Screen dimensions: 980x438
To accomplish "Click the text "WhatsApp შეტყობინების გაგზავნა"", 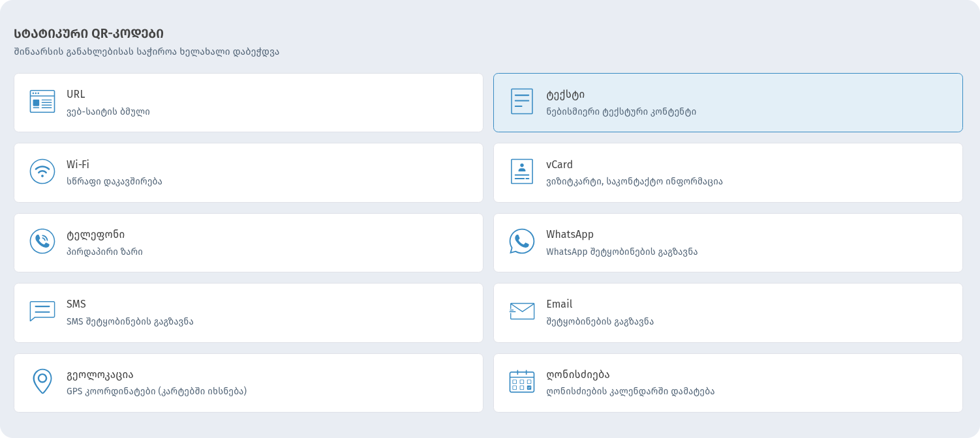I will 622,252.
